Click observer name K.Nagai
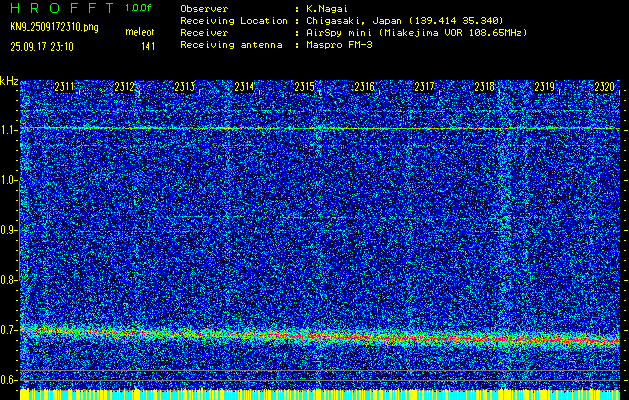Viewport: 629px width, 400px height. 327,9
